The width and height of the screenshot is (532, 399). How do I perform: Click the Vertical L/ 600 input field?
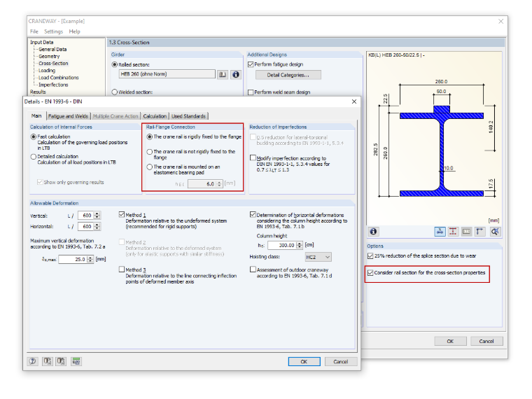[86, 216]
